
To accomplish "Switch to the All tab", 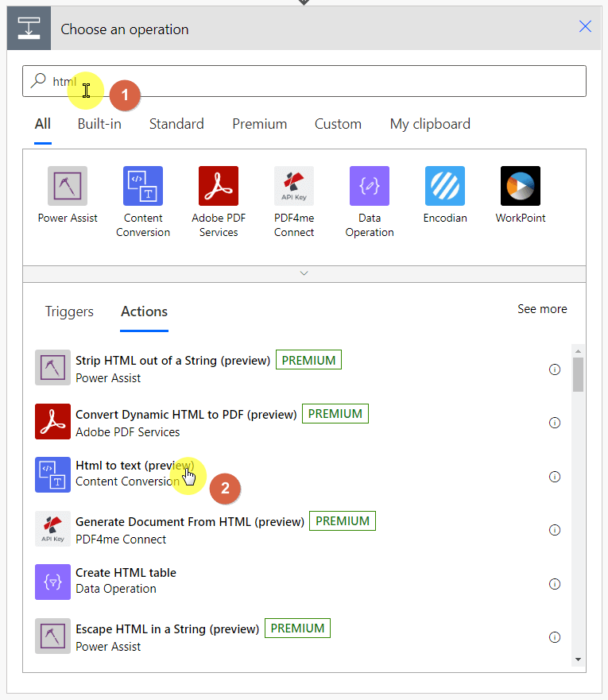I will (x=43, y=124).
